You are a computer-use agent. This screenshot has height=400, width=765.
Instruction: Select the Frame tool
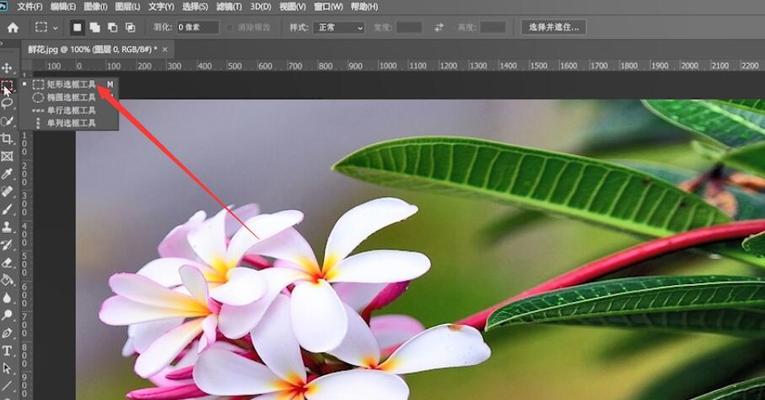(x=7, y=156)
